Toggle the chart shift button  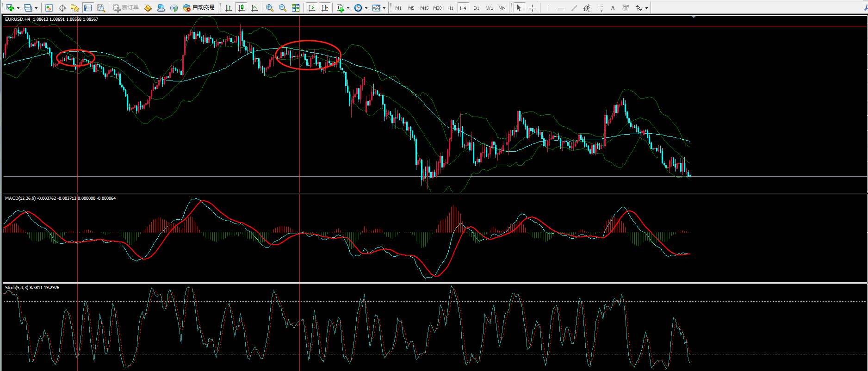(x=325, y=8)
